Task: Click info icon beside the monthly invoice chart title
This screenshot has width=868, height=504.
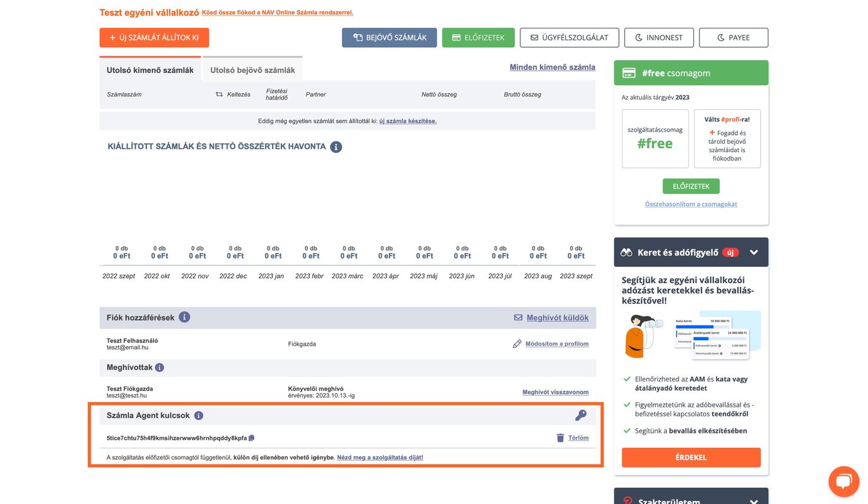Action: point(336,147)
